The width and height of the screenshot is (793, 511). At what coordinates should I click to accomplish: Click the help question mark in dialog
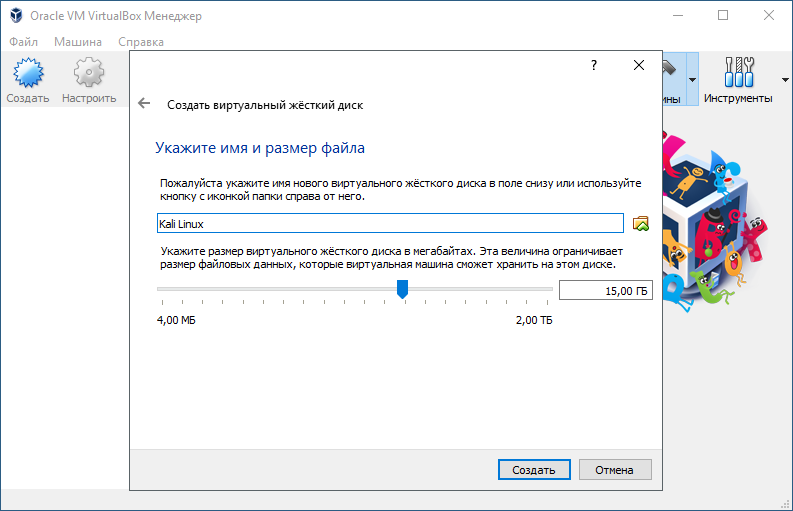(x=594, y=65)
